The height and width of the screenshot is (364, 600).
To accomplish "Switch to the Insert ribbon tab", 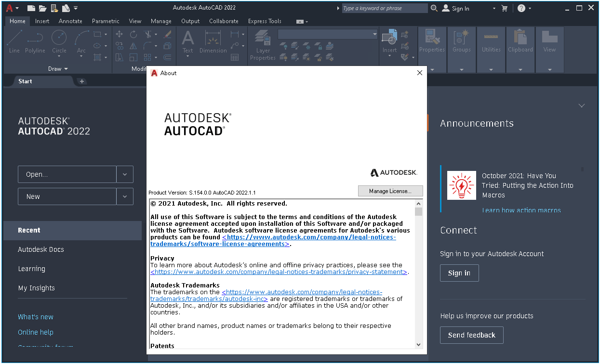I will [x=42, y=21].
